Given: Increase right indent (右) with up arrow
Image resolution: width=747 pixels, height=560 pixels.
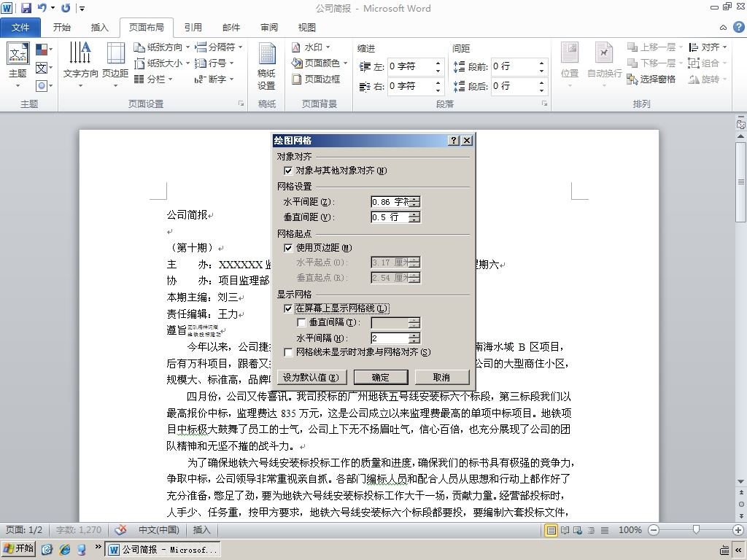Looking at the screenshot, I should pyautogui.click(x=438, y=82).
